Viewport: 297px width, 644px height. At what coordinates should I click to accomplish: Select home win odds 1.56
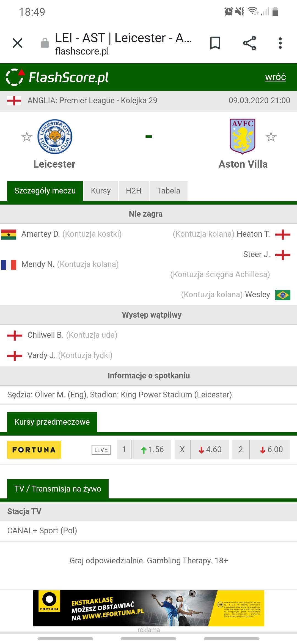152,450
